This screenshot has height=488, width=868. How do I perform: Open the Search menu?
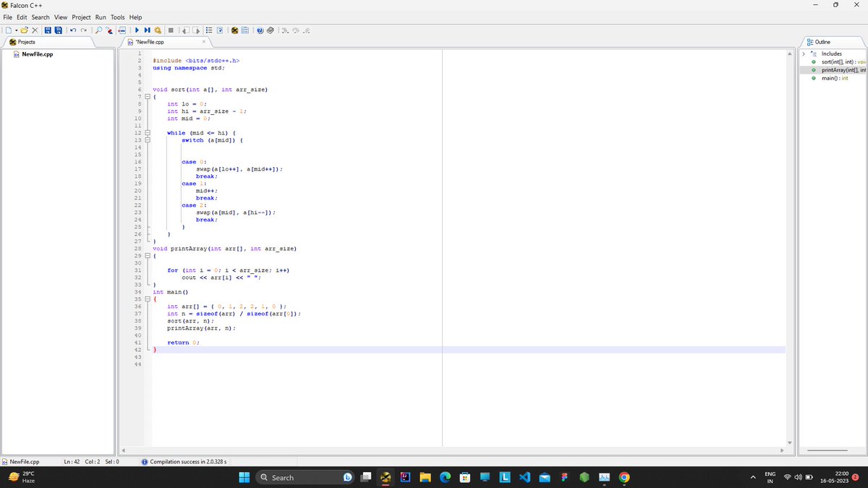coord(41,17)
